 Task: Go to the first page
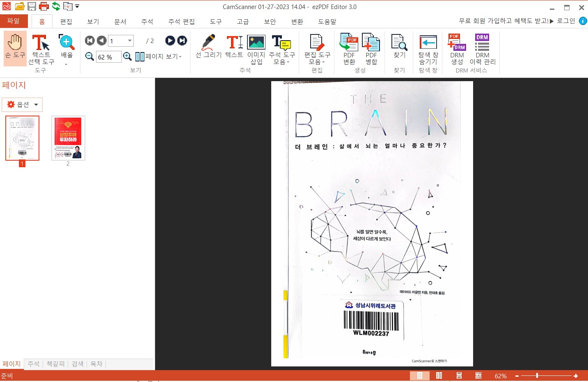click(89, 41)
